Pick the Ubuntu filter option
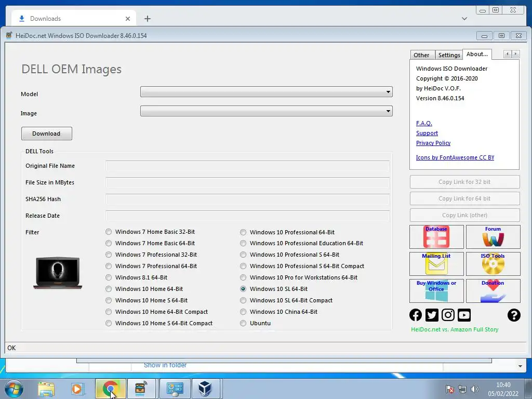 click(x=243, y=323)
